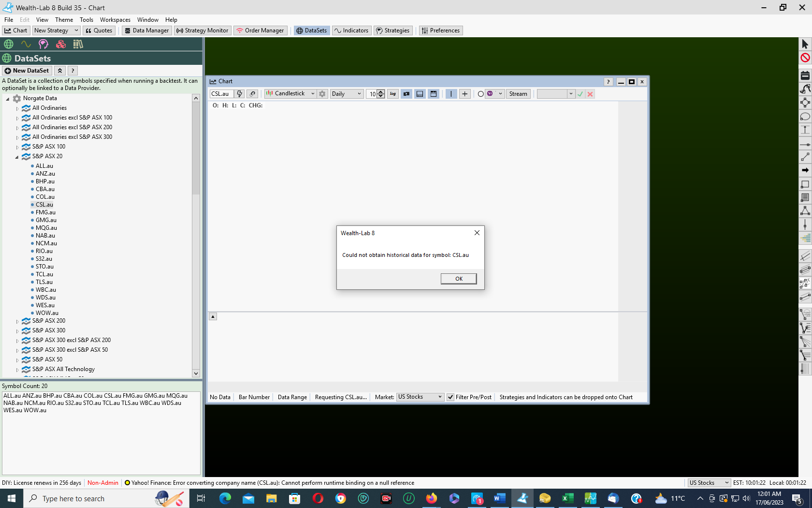Toggle the Filter Pre/Post checkbox
This screenshot has height=508, width=812.
point(450,397)
